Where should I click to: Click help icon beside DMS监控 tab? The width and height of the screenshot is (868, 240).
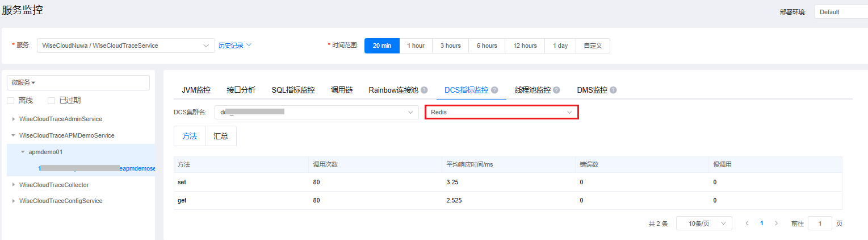click(x=613, y=90)
